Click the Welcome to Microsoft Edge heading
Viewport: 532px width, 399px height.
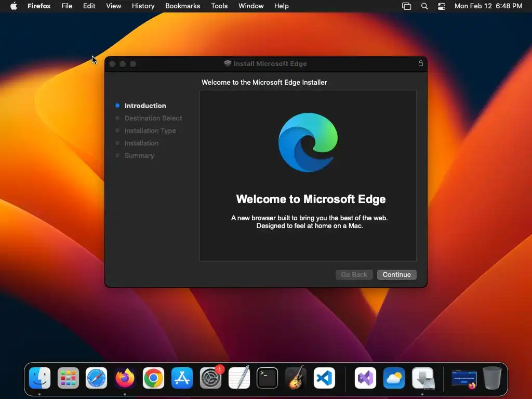coord(311,199)
